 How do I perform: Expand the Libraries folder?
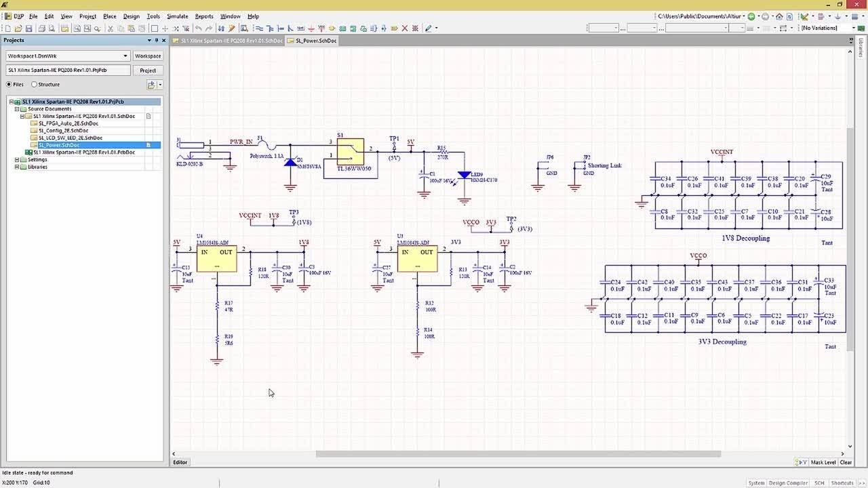(x=17, y=167)
